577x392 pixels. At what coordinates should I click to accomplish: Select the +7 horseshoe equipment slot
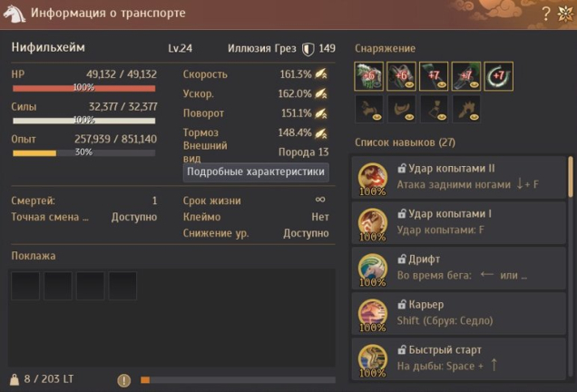499,76
